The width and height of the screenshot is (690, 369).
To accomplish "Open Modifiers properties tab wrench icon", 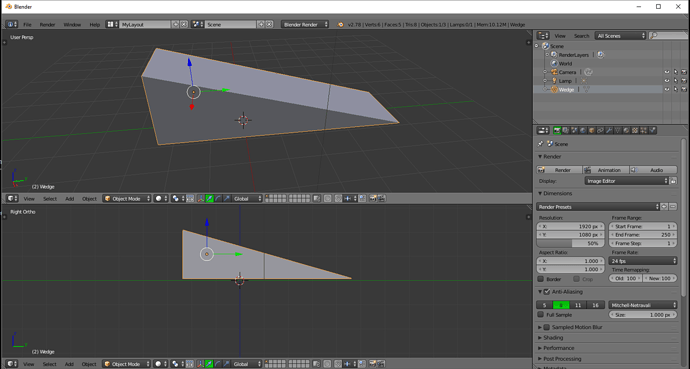I will (609, 131).
